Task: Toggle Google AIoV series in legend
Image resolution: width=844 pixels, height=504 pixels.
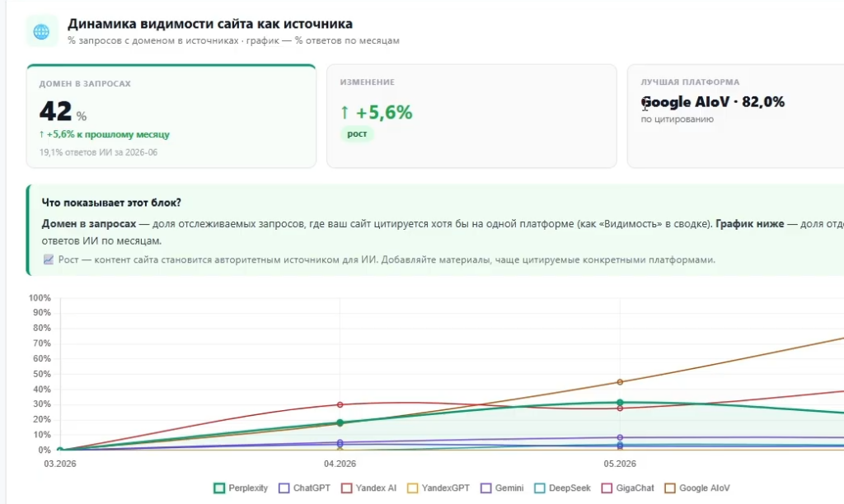Action: point(697,488)
